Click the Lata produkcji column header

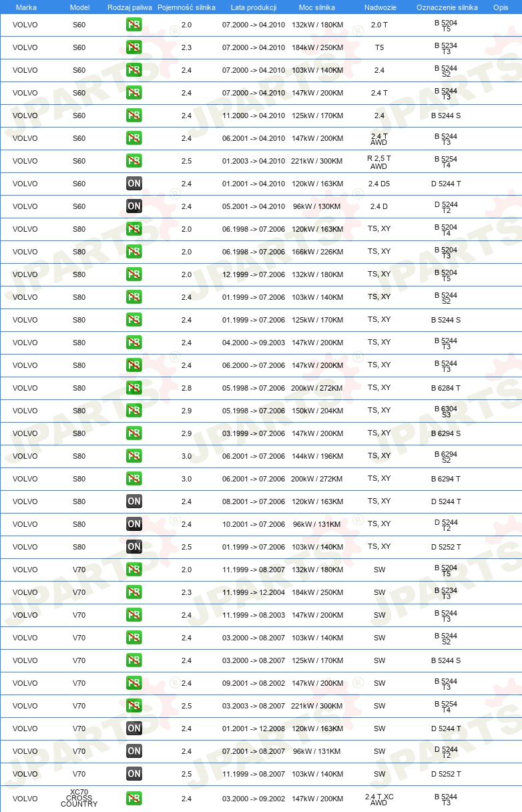[254, 7]
